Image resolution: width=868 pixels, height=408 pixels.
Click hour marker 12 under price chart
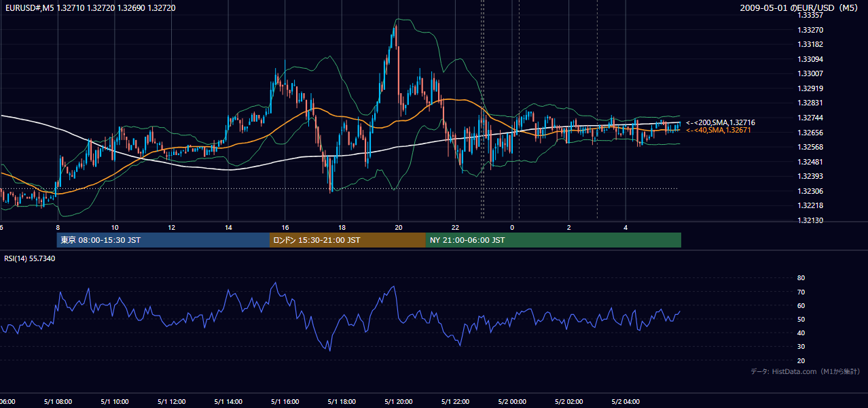pos(172,228)
